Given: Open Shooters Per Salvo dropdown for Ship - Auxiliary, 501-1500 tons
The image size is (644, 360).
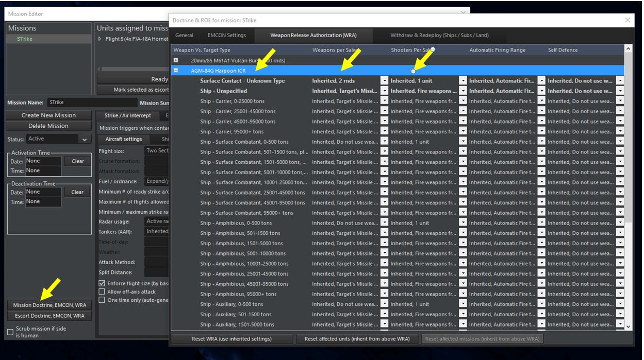Looking at the screenshot, I should click(x=463, y=315).
